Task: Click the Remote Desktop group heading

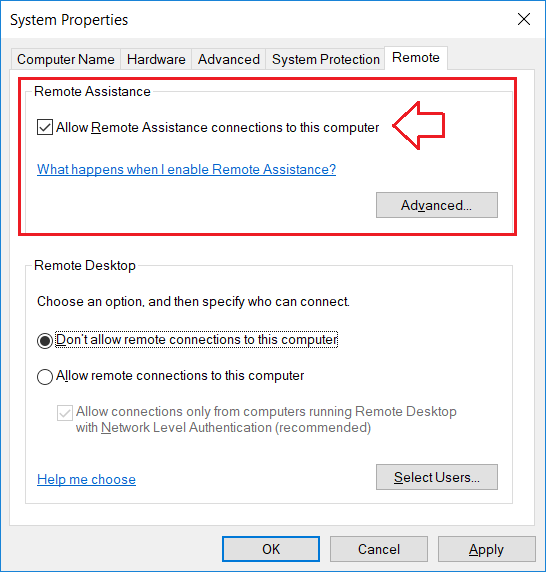Action: click(x=85, y=265)
